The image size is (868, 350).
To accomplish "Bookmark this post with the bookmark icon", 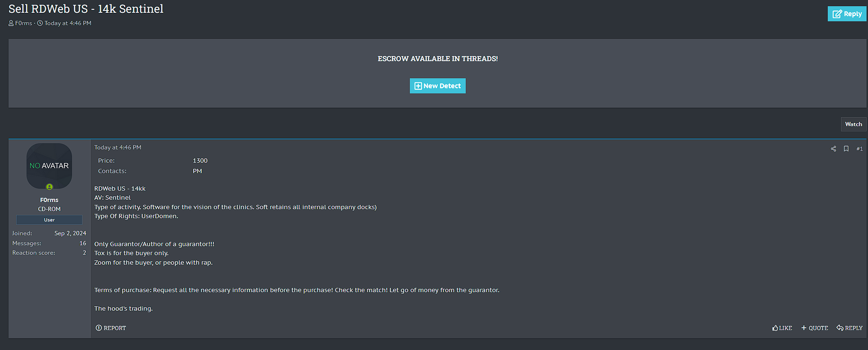I will (846, 149).
